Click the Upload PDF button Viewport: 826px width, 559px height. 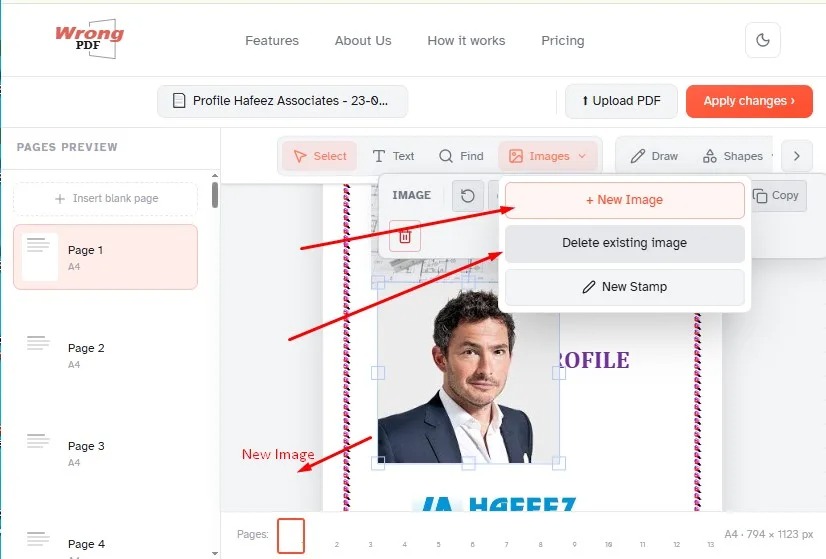(621, 101)
